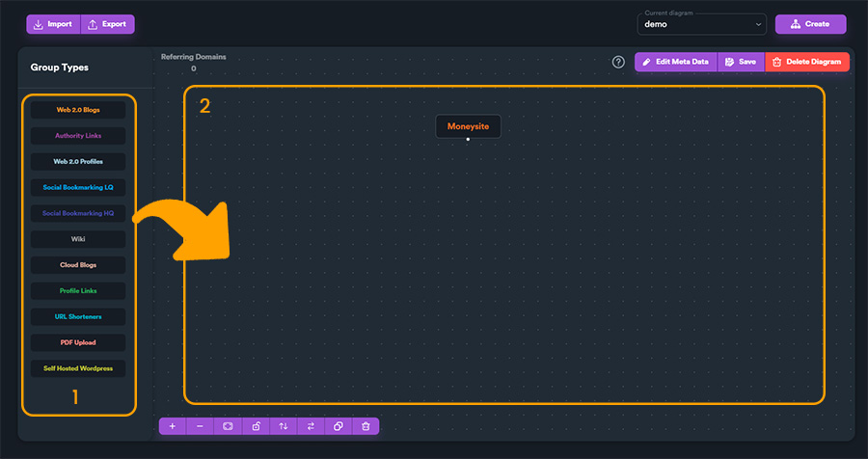Open Edit Meta Data

click(x=676, y=62)
